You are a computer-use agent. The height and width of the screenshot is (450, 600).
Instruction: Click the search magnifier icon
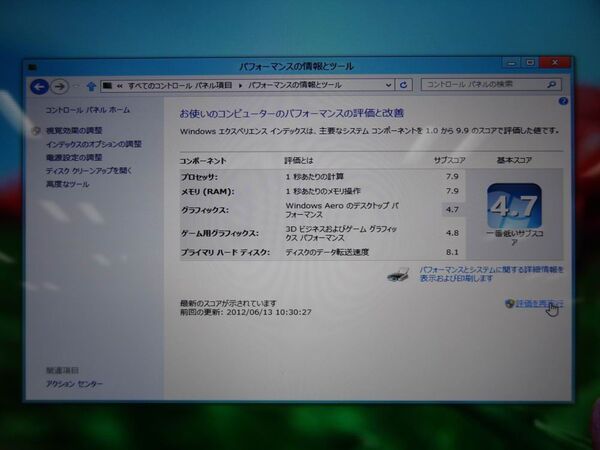(x=551, y=84)
